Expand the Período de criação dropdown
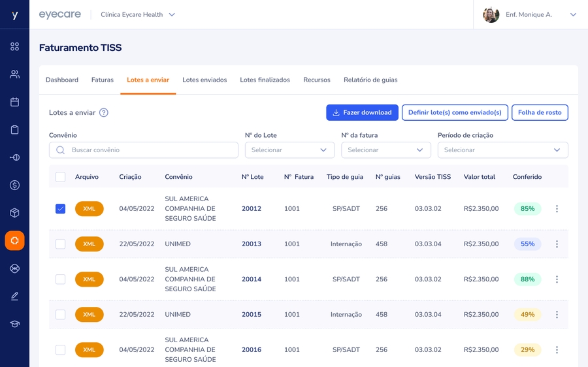The height and width of the screenshot is (367, 588). coord(502,150)
